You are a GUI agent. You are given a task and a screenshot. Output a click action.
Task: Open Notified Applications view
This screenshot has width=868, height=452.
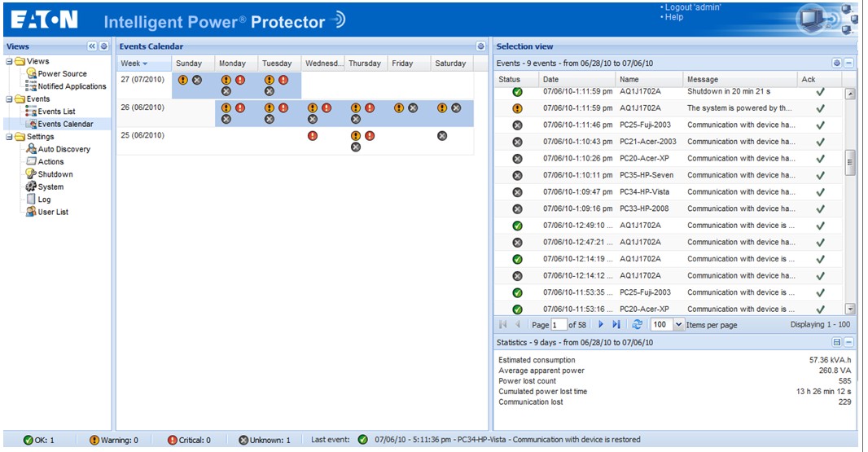[72, 86]
